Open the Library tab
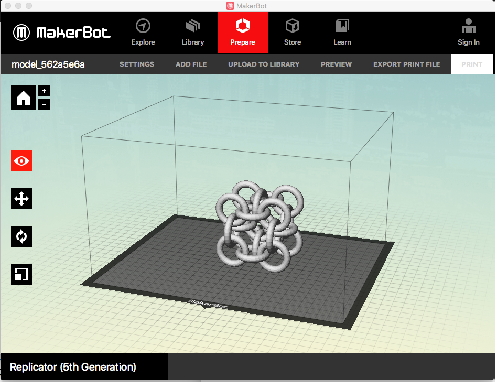Viewport: 495px width, 382px height. click(193, 32)
